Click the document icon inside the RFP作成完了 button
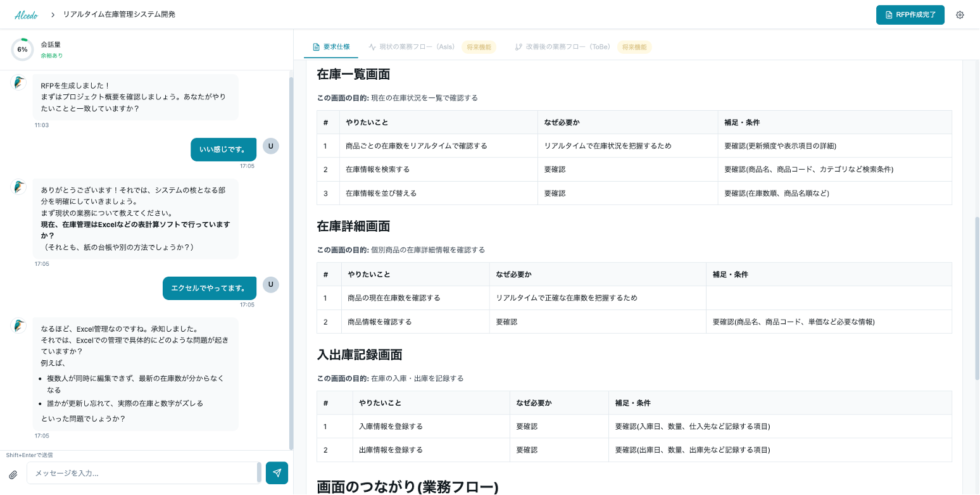The image size is (980, 495). (888, 15)
